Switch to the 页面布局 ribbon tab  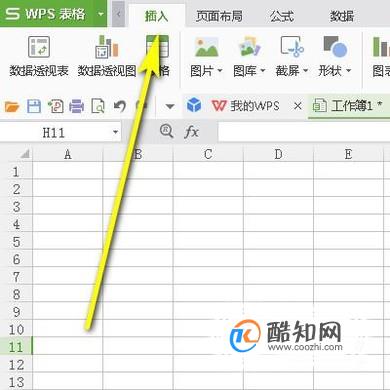tap(219, 16)
